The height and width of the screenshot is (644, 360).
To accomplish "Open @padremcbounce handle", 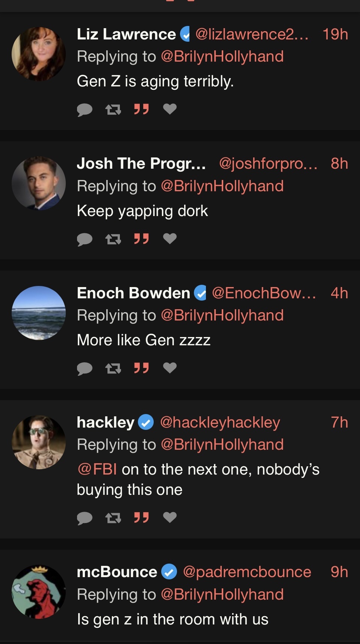I will pyautogui.click(x=247, y=572).
